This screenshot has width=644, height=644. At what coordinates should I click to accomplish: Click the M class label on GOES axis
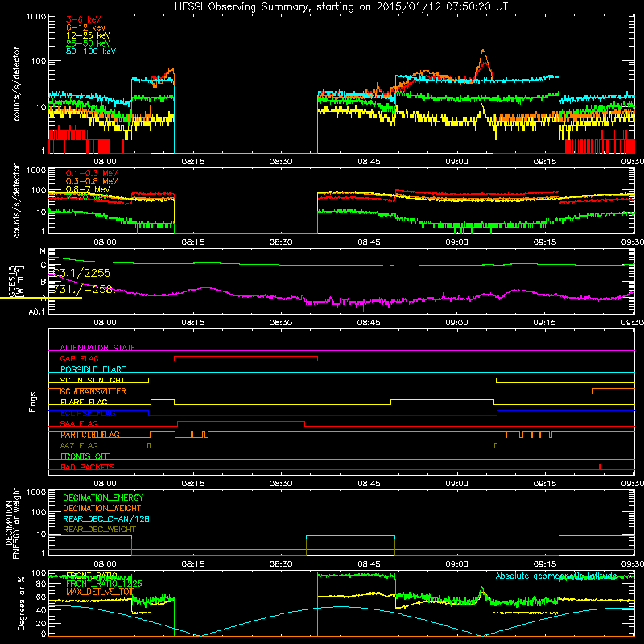click(43, 251)
